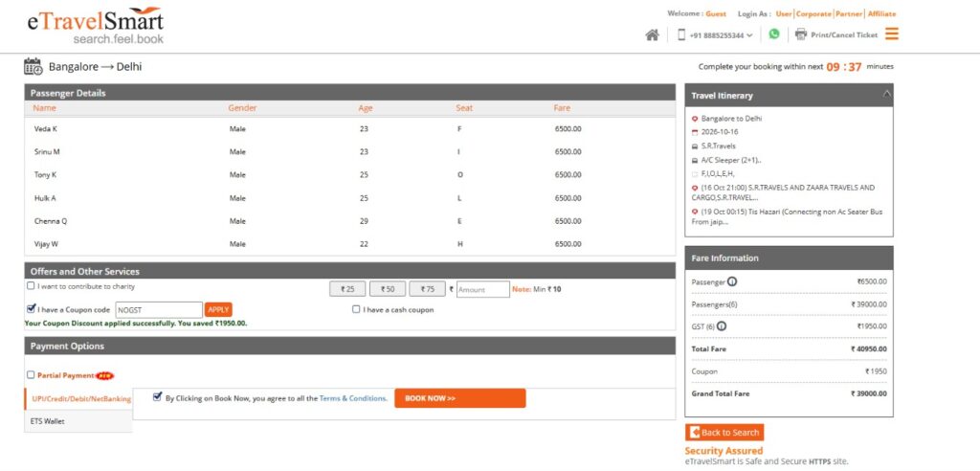Click the bus icon beside S.R.Travels
980x471 pixels.
coord(695,146)
